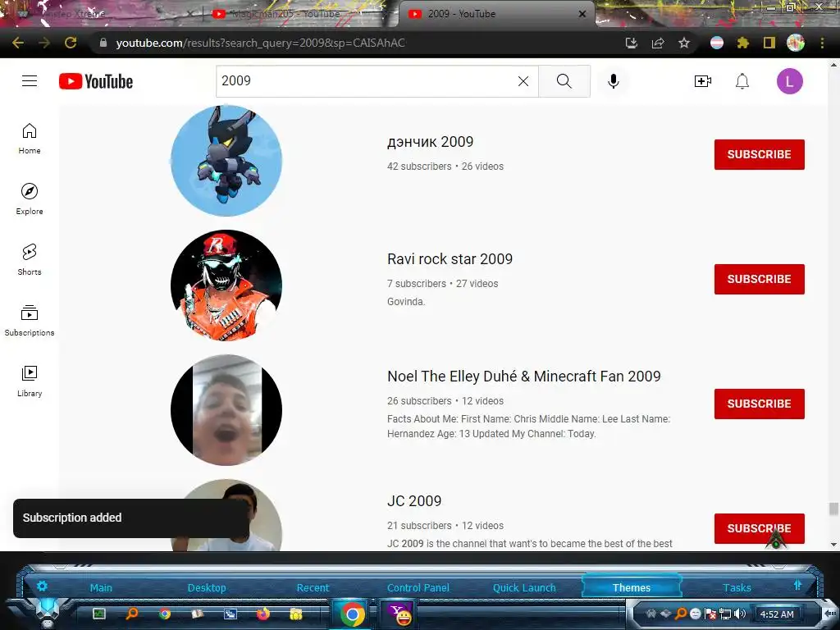Open the Main tab in the dock bar
Viewport: 840px width, 630px height.
click(x=101, y=587)
